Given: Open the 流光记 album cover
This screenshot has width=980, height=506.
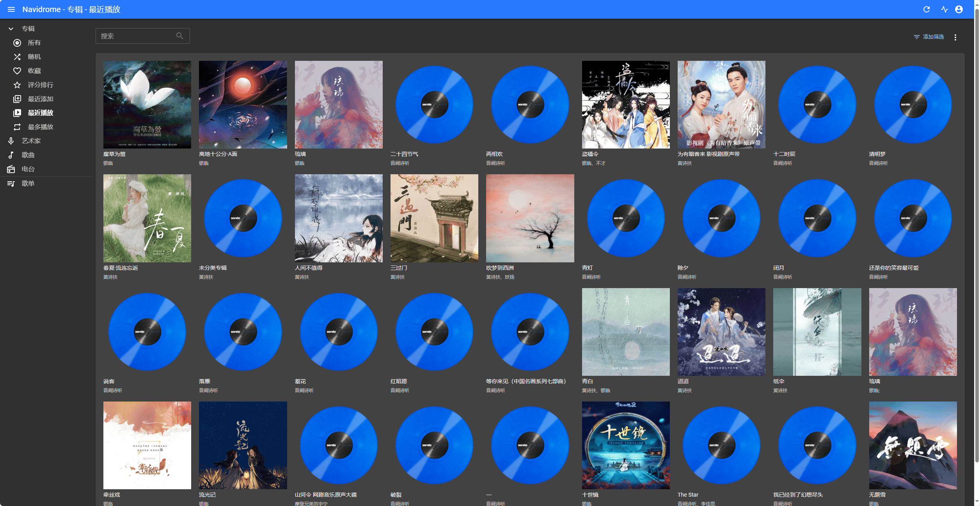Looking at the screenshot, I should tap(243, 445).
